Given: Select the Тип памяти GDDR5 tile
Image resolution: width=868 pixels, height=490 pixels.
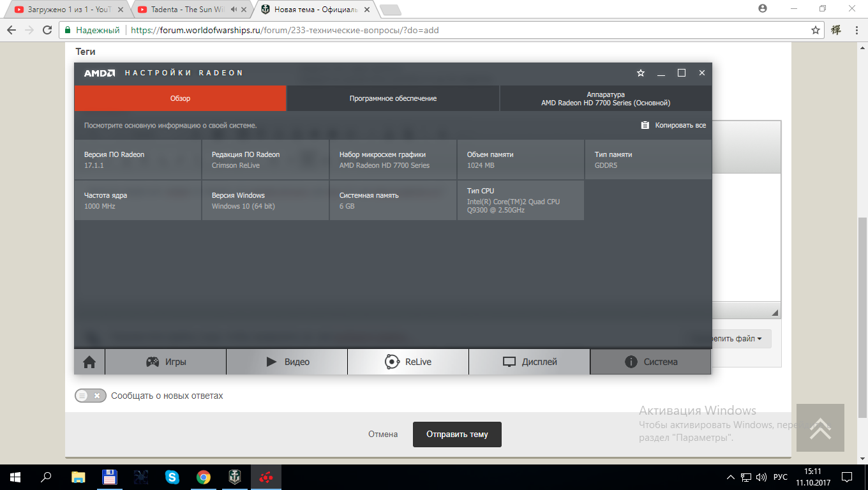Looking at the screenshot, I should pos(648,160).
